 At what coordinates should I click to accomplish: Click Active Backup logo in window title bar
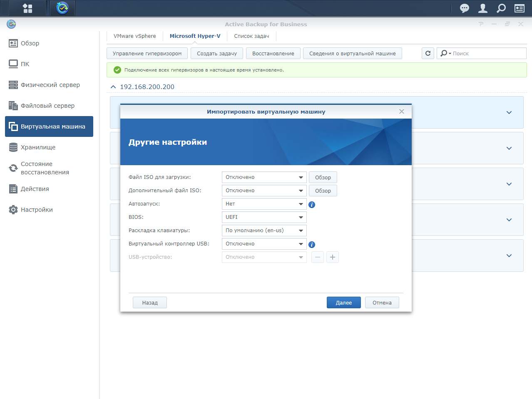11,24
